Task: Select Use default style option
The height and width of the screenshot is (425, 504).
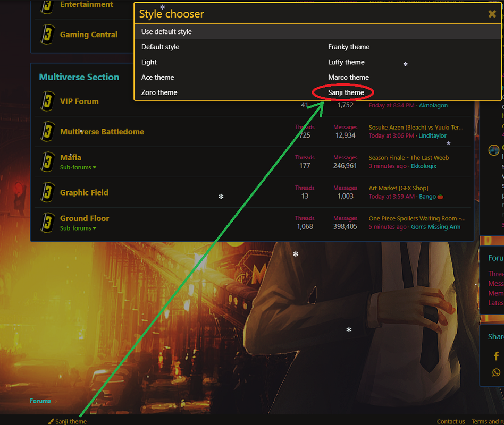Action: 317,31
